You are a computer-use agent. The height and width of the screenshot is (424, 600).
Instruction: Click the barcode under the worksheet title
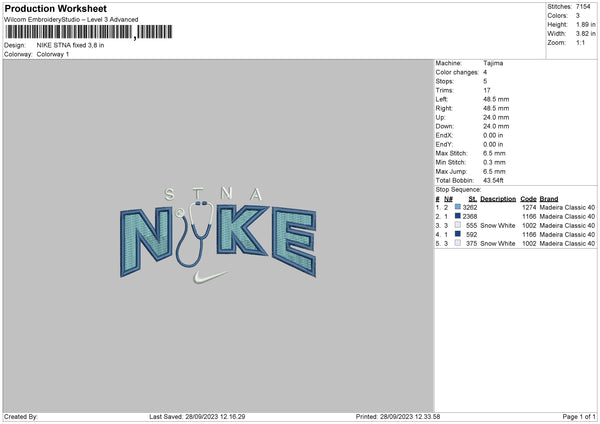tap(89, 32)
